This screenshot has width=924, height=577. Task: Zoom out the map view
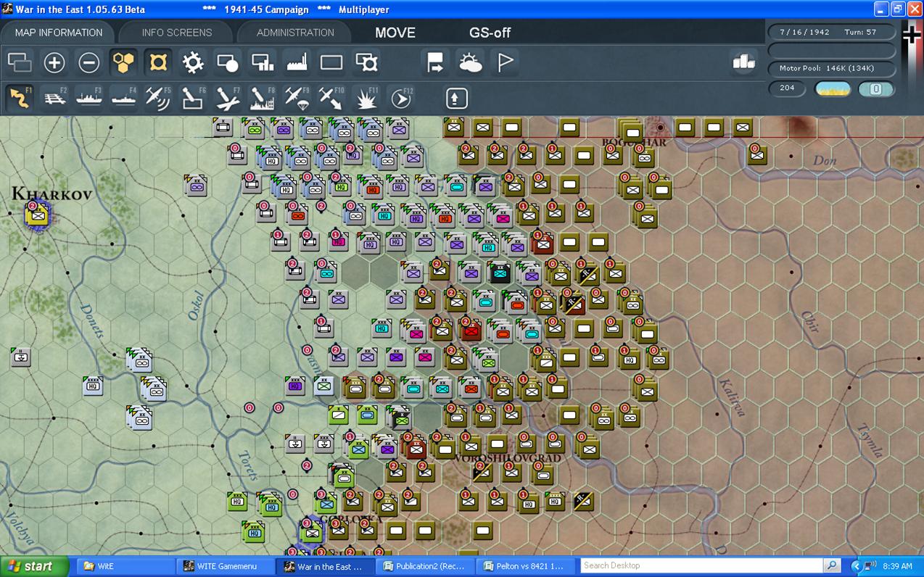89,62
